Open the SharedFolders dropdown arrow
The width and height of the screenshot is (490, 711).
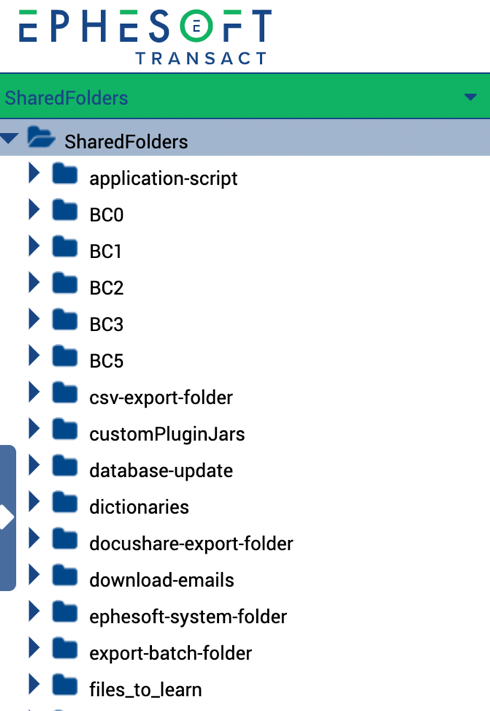click(471, 97)
